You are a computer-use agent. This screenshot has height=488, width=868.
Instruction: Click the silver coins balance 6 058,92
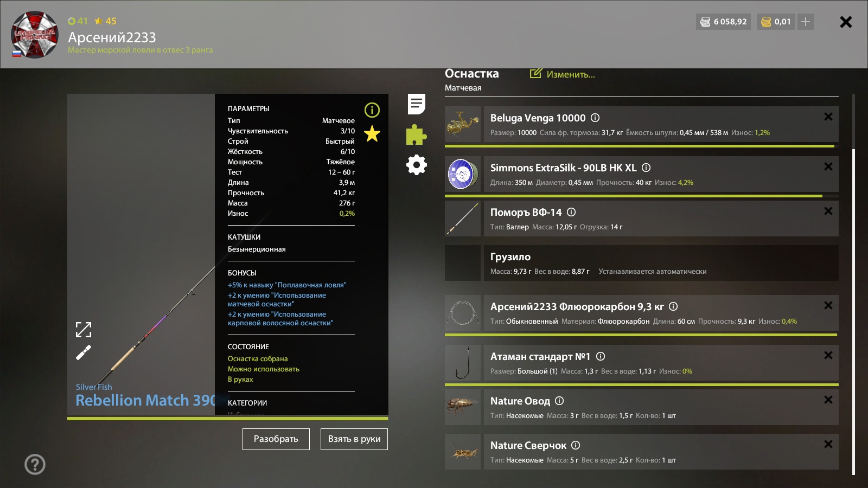coord(724,22)
